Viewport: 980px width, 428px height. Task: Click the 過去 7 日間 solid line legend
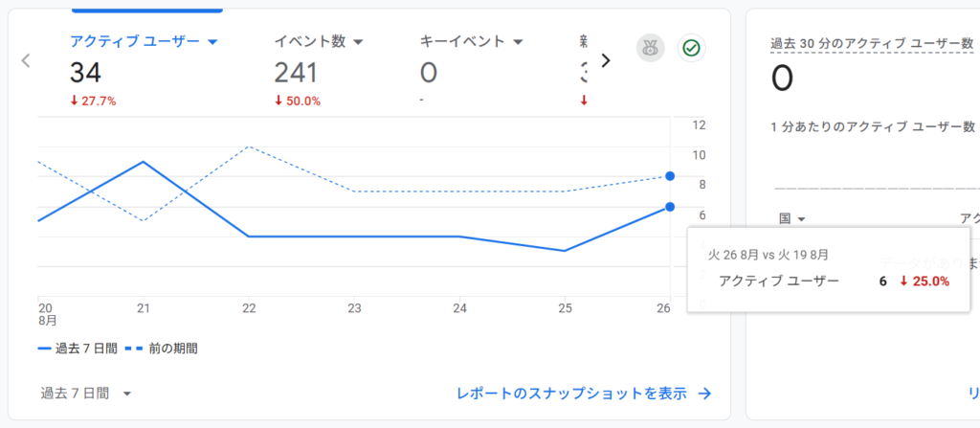point(78,349)
